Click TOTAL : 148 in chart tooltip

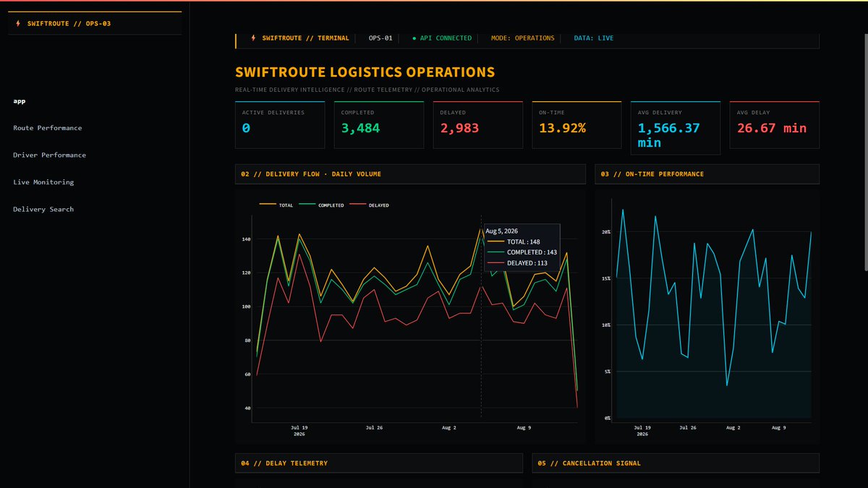(x=524, y=241)
